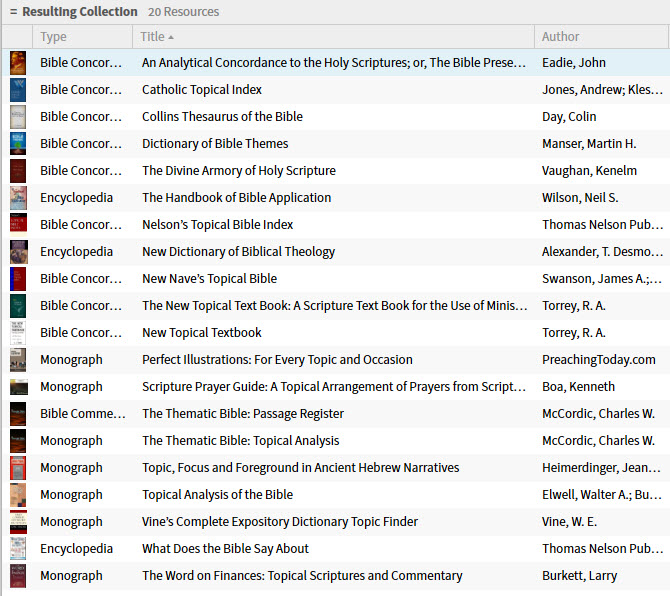Select 'New Dictionary of Biblical Theology' title
The width and height of the screenshot is (670, 596).
[238, 252]
